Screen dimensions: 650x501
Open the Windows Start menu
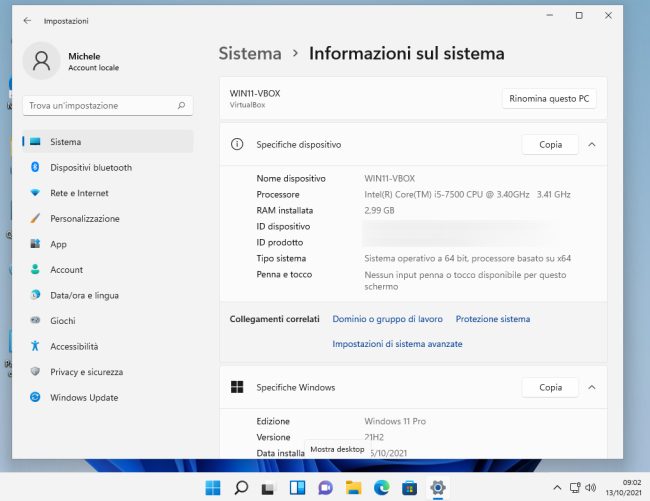coord(213,488)
